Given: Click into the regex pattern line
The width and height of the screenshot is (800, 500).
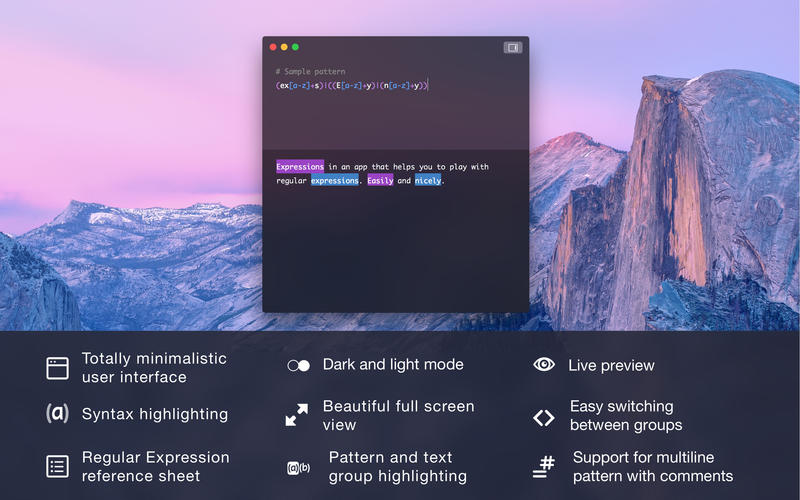Looking at the screenshot, I should [352, 86].
